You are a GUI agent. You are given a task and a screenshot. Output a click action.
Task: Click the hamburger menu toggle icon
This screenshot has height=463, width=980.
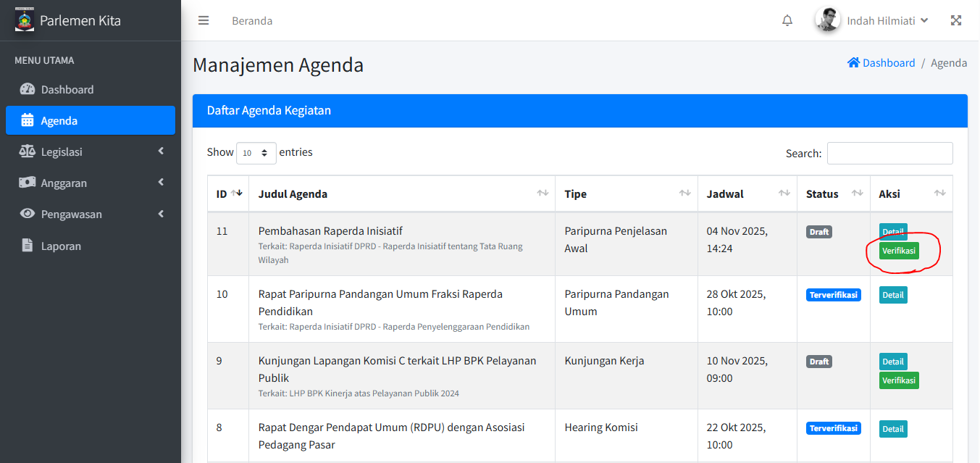click(x=204, y=20)
